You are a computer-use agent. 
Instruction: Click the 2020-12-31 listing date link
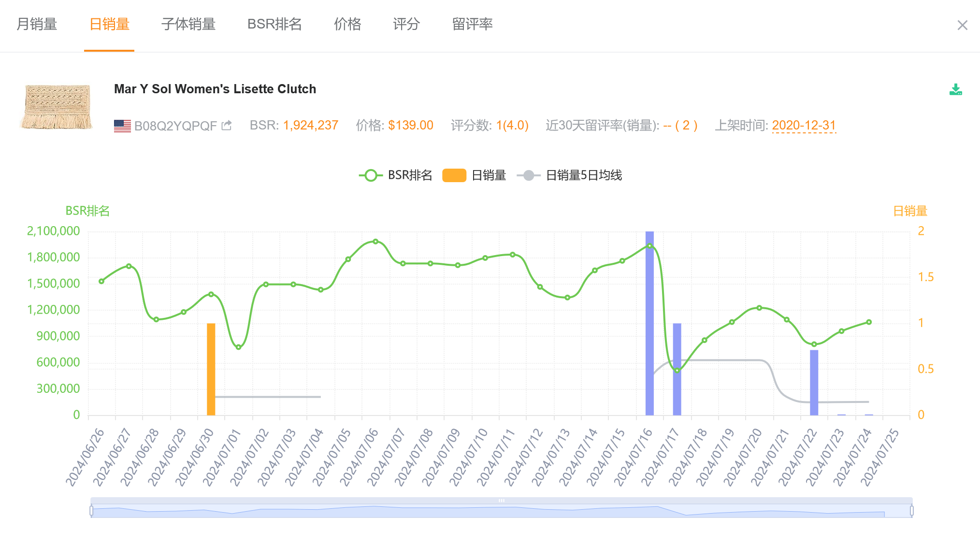804,126
